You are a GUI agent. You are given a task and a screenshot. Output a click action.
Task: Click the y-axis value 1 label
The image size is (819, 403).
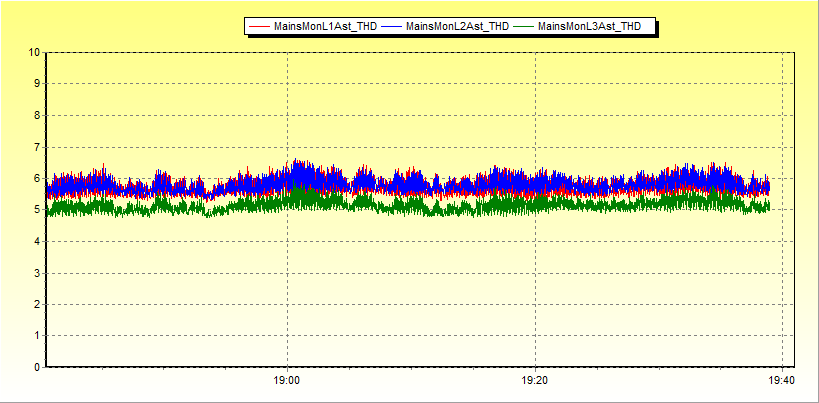tap(37, 336)
